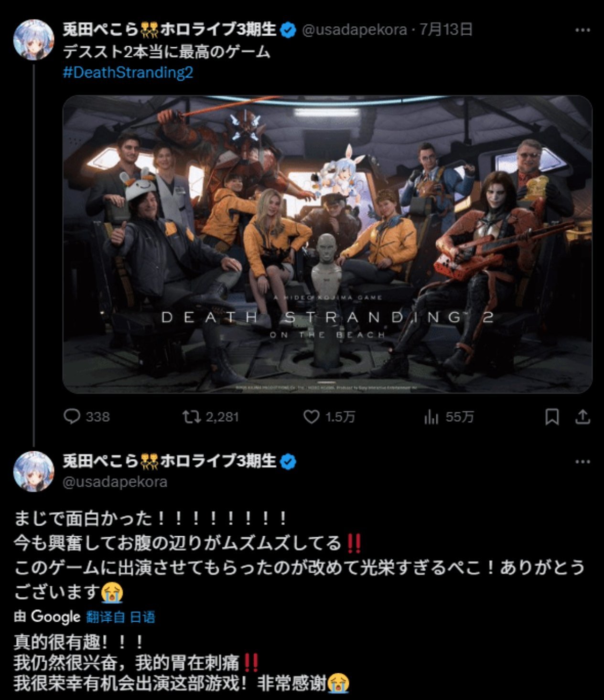Open more options on second tweet
This screenshot has width=604, height=700.
[582, 462]
